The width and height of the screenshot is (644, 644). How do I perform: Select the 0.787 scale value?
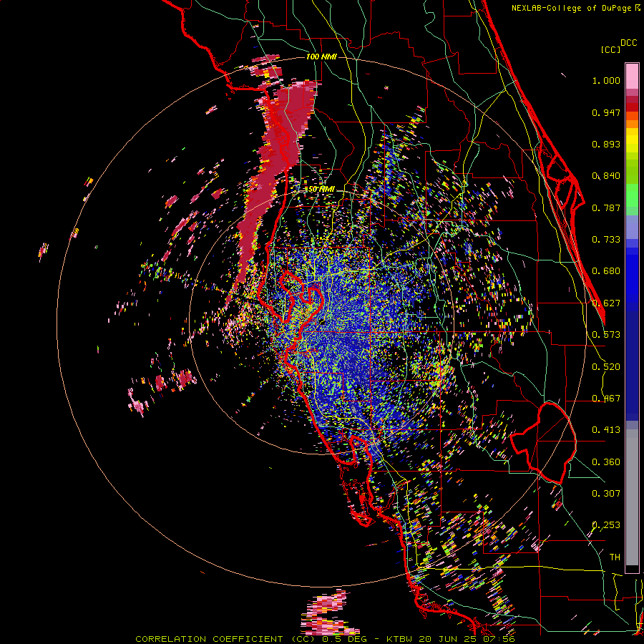[x=606, y=208]
